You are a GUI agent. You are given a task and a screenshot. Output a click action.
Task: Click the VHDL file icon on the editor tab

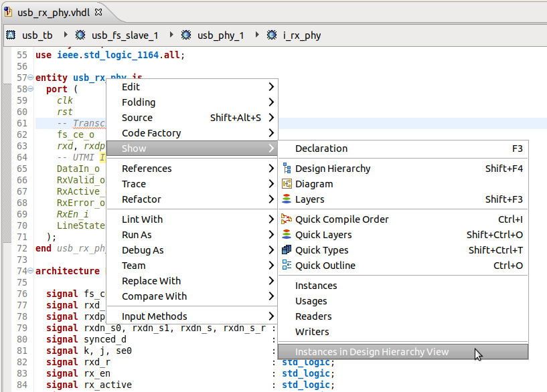coord(9,11)
